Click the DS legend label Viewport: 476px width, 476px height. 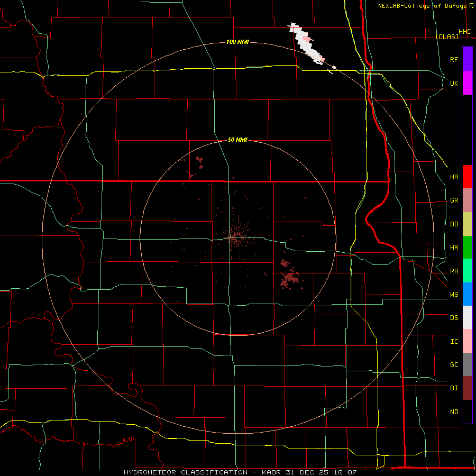[x=454, y=317]
